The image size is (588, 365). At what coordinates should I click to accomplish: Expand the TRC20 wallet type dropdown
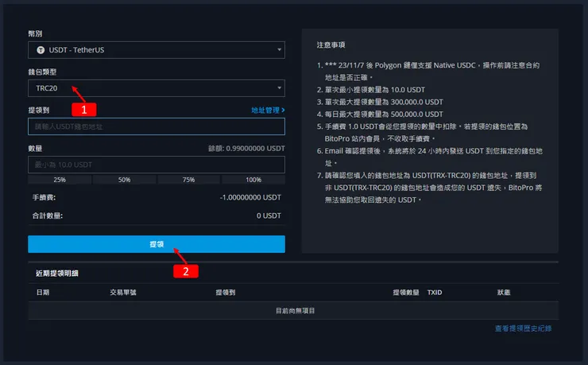[x=157, y=88]
